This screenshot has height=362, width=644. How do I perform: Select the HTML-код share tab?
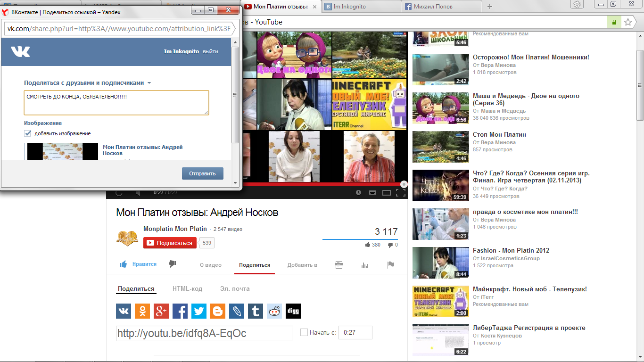click(187, 288)
